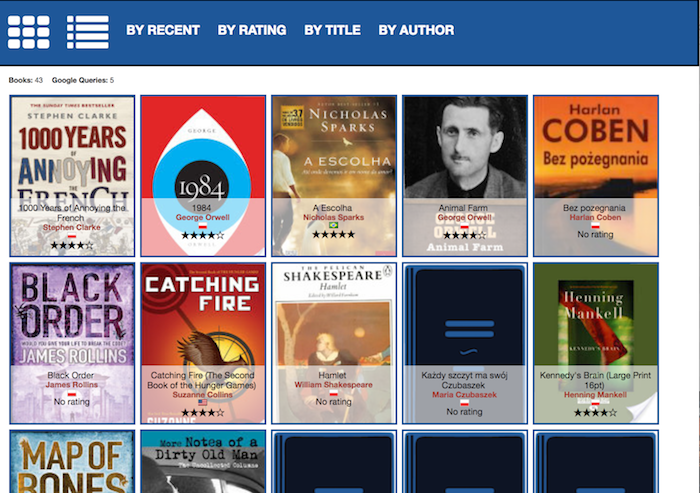Sort books BY AUTHOR

416,30
